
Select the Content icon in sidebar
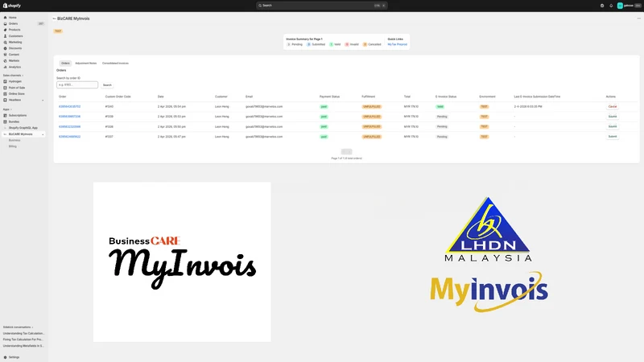(6, 55)
